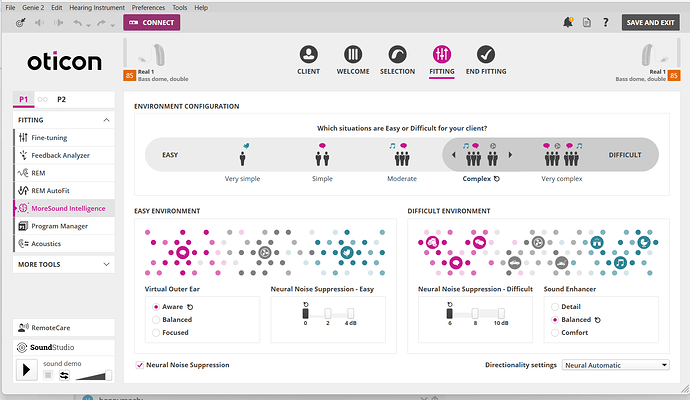Open help question mark icon
Viewport: 690px width, 400px height.
(606, 22)
